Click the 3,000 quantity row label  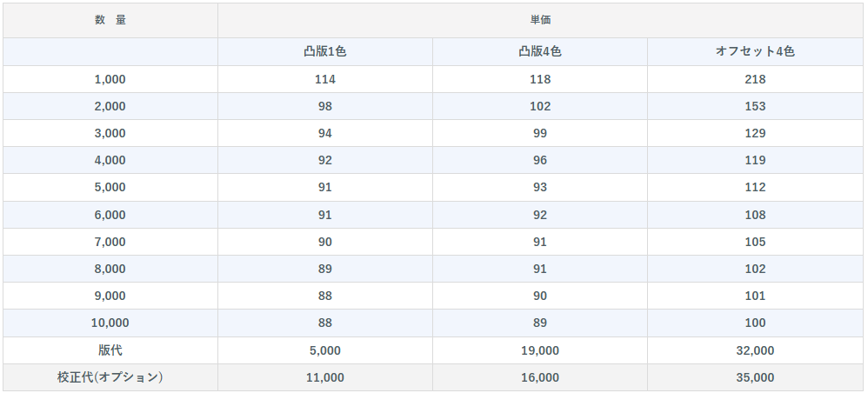pos(110,133)
